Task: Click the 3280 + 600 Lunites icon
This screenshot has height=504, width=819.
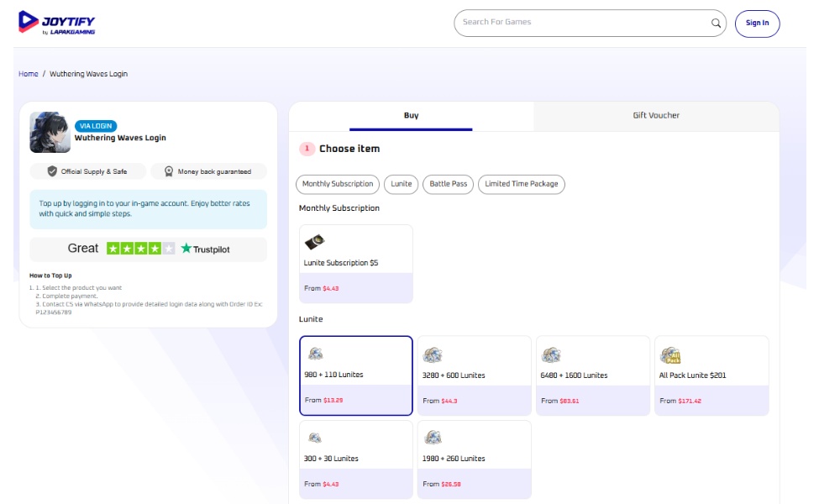Action: click(x=433, y=355)
